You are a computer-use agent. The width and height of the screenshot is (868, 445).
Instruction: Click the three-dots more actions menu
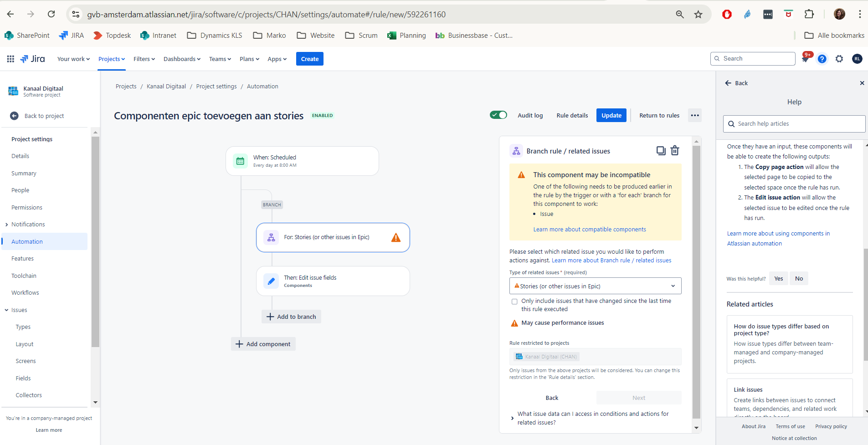tap(695, 115)
